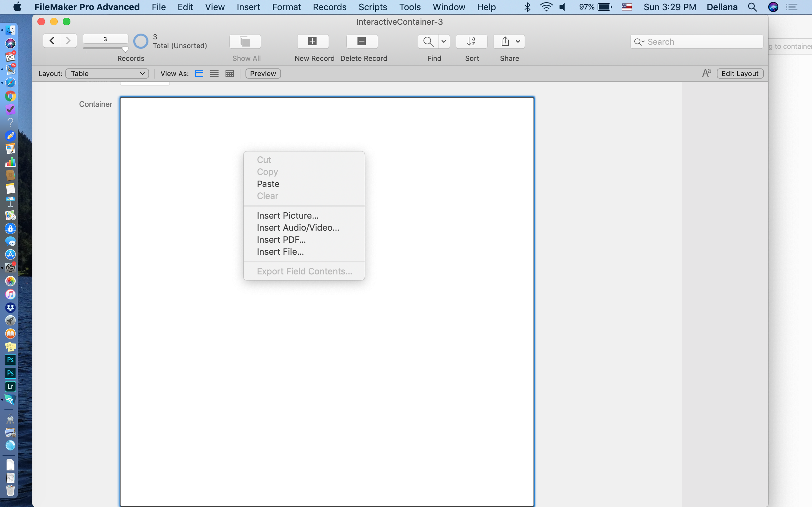Choose Insert Picture from context menu
Viewport: 812px width, 507px height.
(288, 215)
